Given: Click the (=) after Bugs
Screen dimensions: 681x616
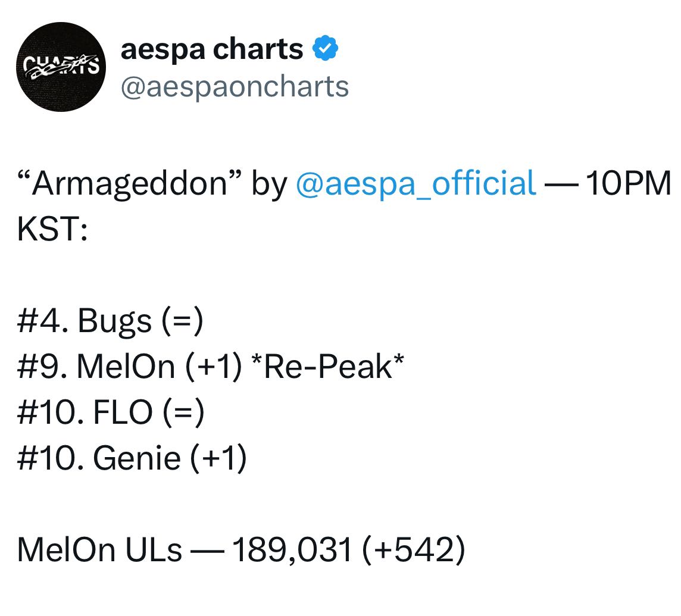Looking at the screenshot, I should pyautogui.click(x=182, y=321).
